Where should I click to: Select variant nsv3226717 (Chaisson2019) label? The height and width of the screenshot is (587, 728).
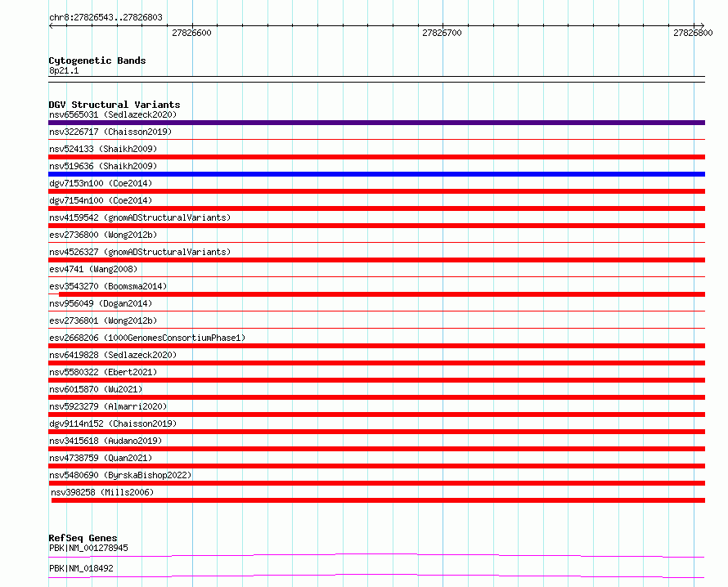[x=110, y=132]
